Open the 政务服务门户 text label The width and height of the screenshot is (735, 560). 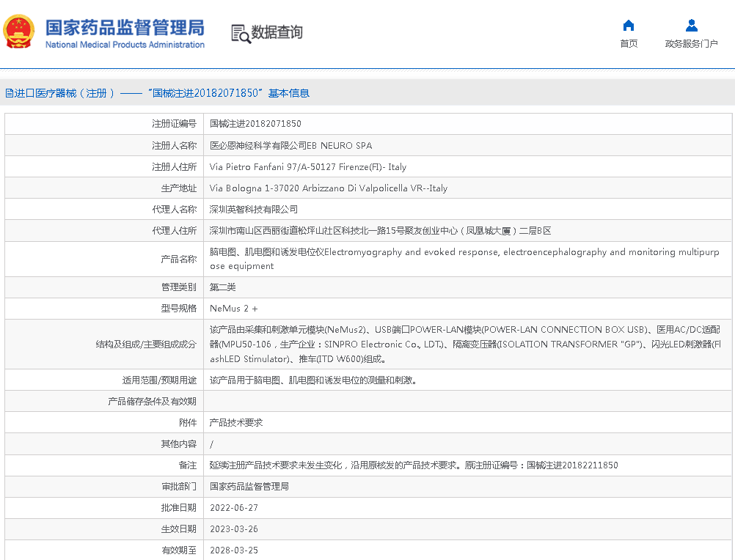[x=691, y=44]
